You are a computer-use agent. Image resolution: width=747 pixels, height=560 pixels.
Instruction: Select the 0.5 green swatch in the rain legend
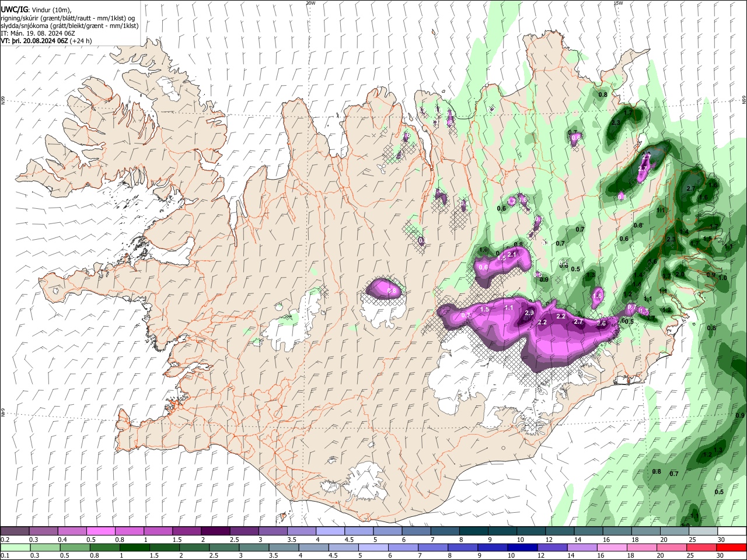75,547
